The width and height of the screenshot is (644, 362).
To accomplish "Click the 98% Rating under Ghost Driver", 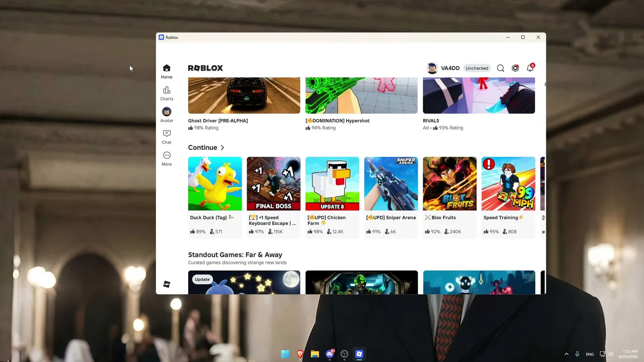I will coord(203,128).
